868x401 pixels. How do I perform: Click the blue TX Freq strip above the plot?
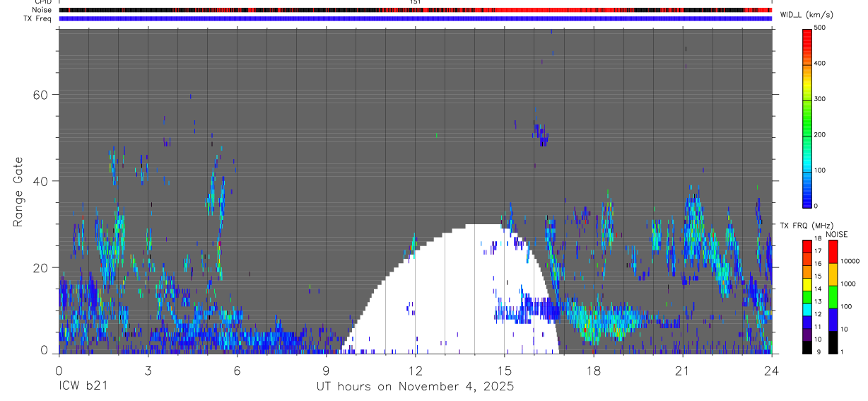[x=415, y=18]
